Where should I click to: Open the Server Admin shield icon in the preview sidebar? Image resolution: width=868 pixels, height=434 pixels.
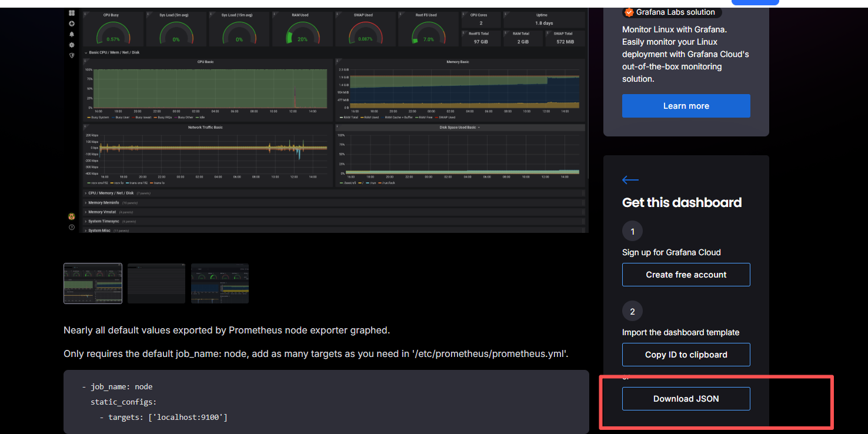(72, 55)
